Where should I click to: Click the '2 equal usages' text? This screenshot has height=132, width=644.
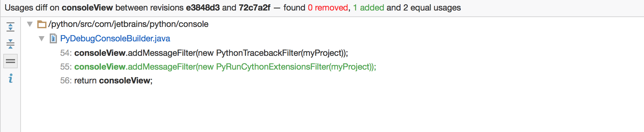tap(432, 8)
